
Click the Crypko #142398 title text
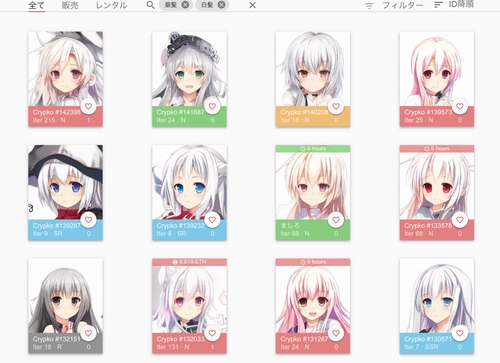coord(57,112)
